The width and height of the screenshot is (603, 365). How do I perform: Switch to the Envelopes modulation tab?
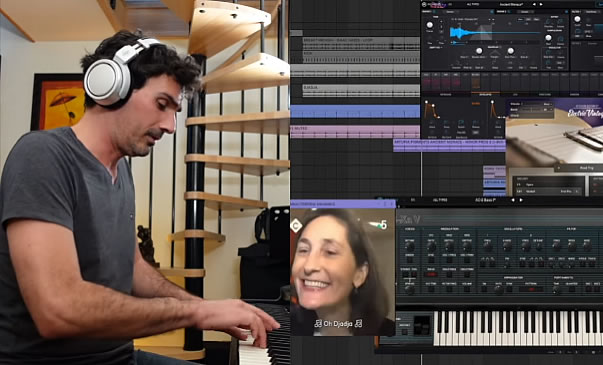tap(486, 94)
